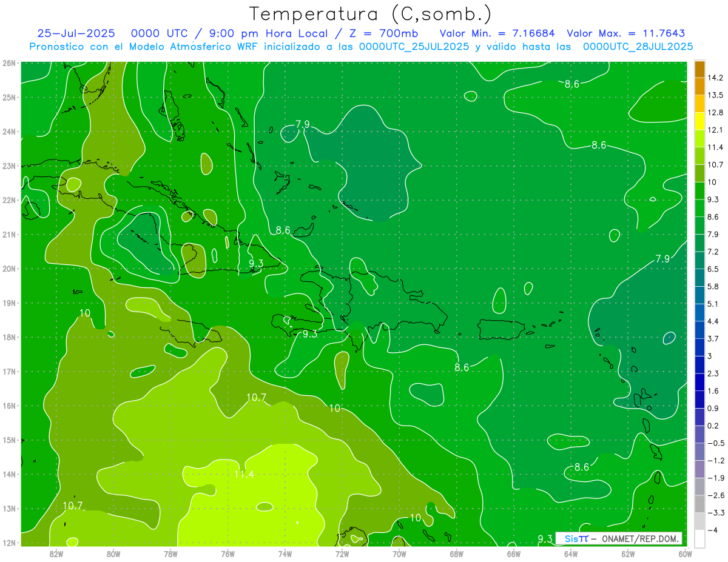Image resolution: width=728 pixels, height=562 pixels.
Task: Click the -2.6 legend label
Action: (x=715, y=495)
